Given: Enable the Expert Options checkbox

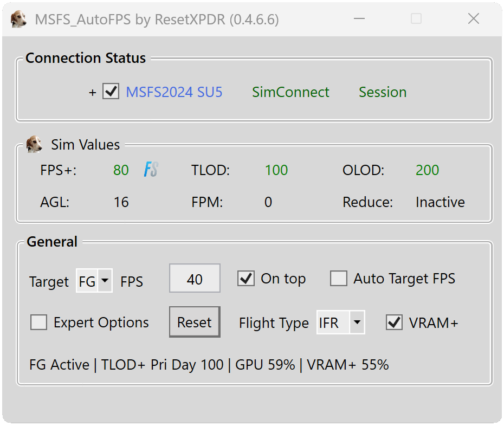Looking at the screenshot, I should 39,322.
